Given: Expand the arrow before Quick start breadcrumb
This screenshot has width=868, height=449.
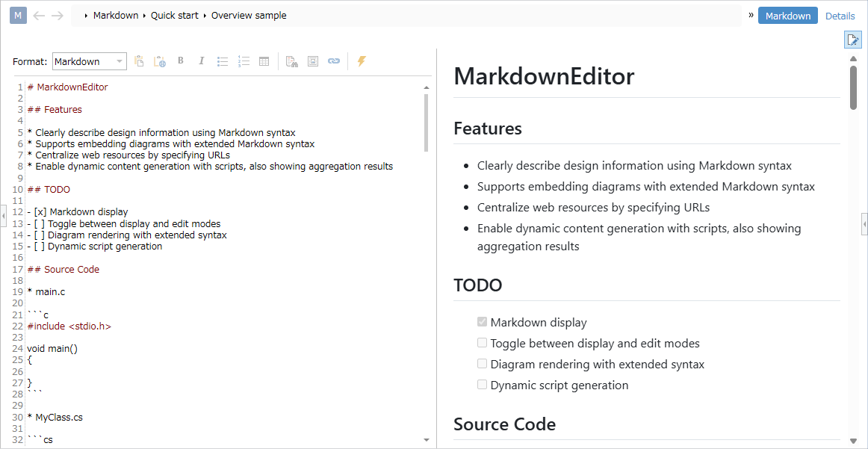Looking at the screenshot, I should (x=144, y=16).
